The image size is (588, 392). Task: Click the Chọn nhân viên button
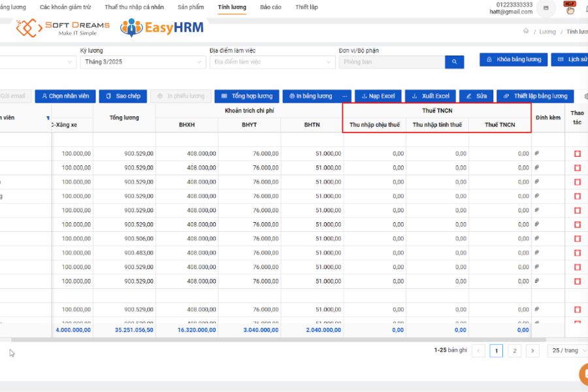pyautogui.click(x=65, y=96)
